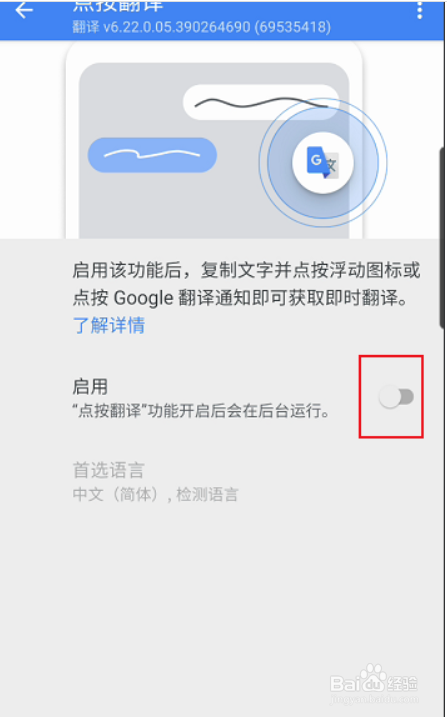Click the 启用该功能后 description paragraph

246,285
